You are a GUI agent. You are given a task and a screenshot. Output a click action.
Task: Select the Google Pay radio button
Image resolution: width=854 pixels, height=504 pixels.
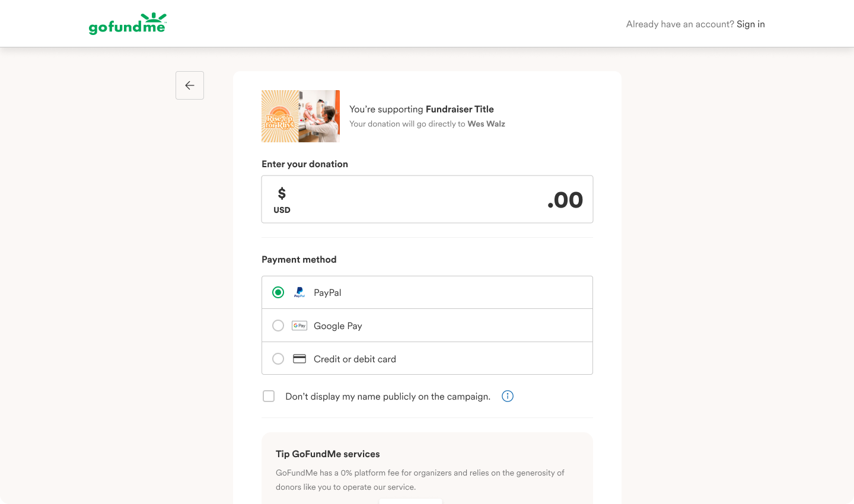pos(278,326)
